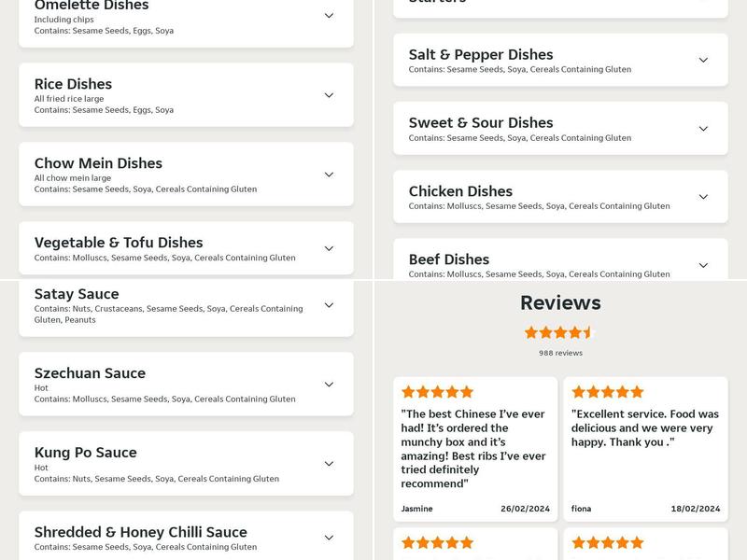This screenshot has width=747, height=560.
Task: Expand the Kung Po Sauce section
Action: pos(329,463)
